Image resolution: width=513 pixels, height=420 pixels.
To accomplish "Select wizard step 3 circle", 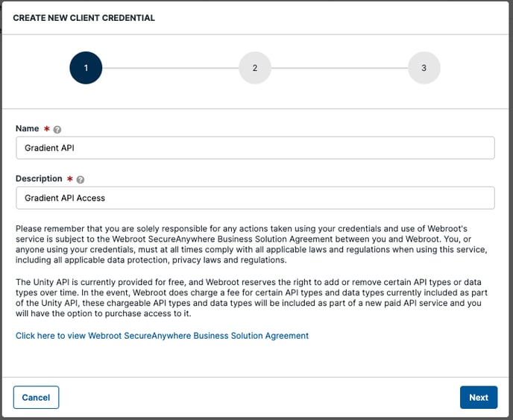I will [x=424, y=68].
